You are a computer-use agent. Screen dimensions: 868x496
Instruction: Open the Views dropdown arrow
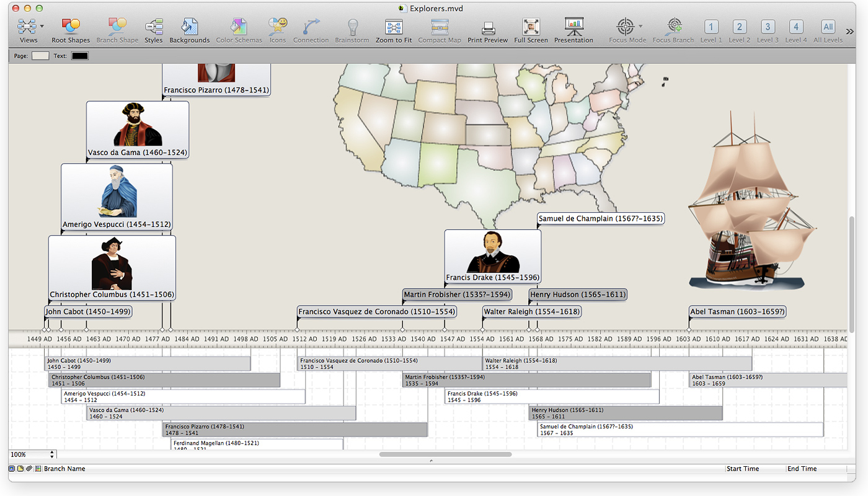pos(42,26)
